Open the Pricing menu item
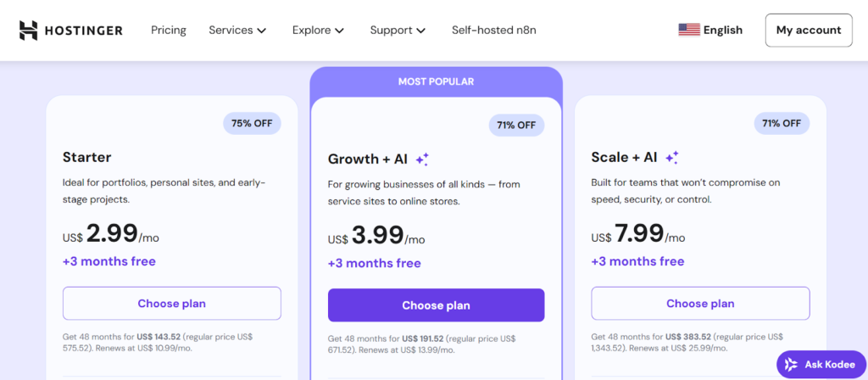 point(169,31)
